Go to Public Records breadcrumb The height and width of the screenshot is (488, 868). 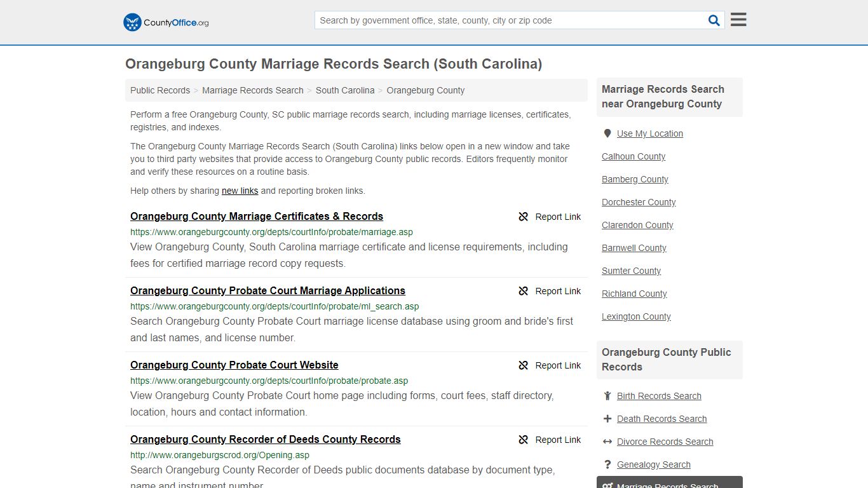pos(160,90)
